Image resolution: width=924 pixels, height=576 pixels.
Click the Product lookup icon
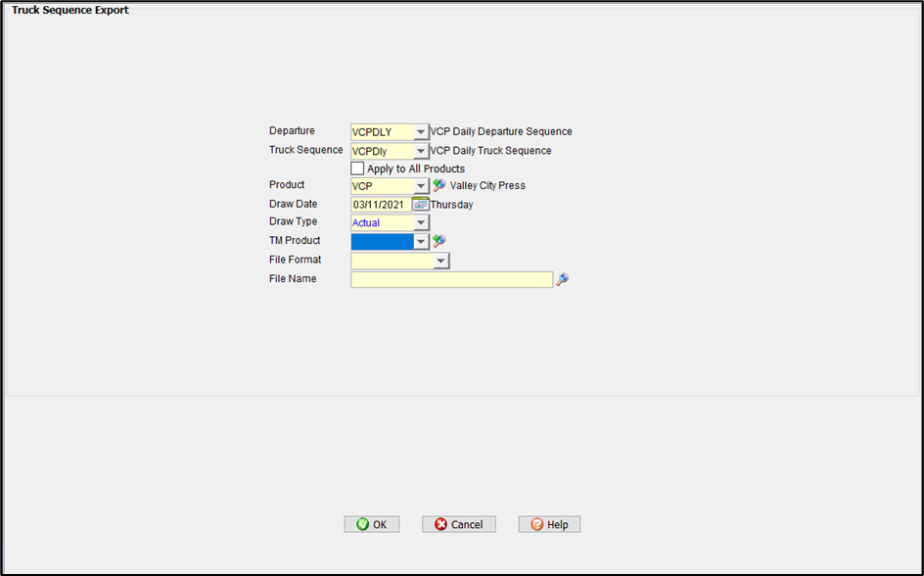point(439,185)
